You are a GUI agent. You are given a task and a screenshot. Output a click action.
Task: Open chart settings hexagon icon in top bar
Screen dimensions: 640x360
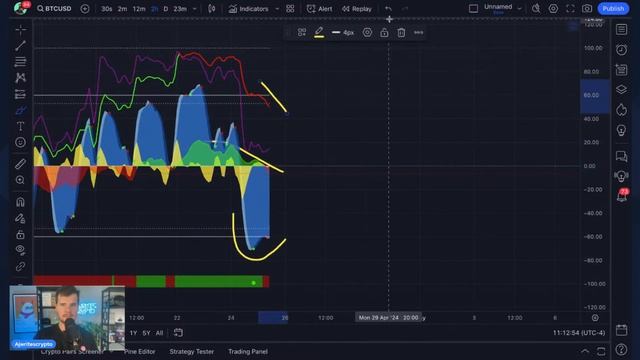[x=553, y=9]
